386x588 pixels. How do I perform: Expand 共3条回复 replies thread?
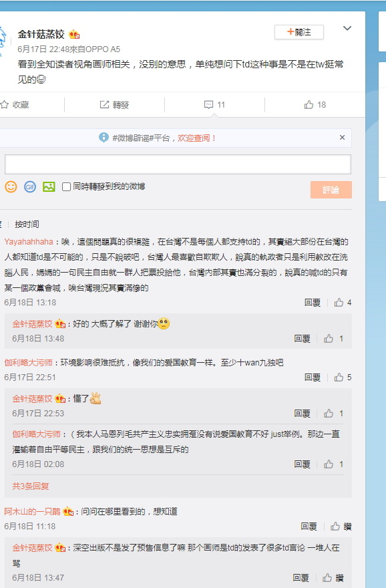point(31,486)
